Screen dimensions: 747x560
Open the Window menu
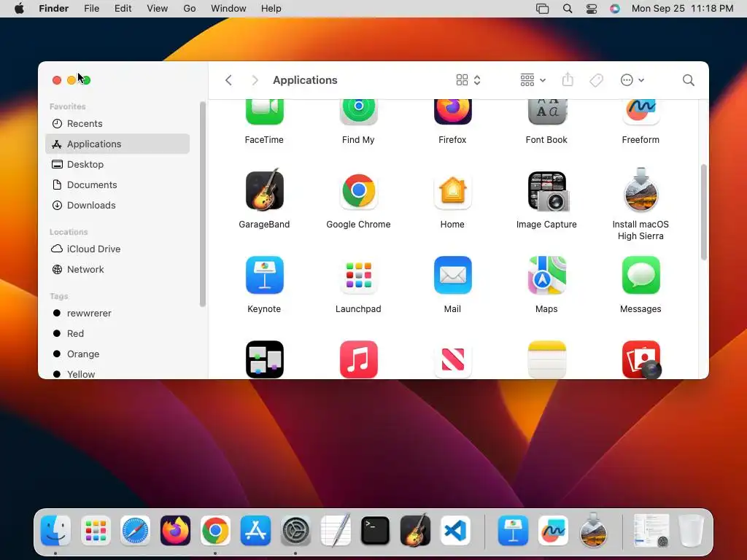tap(228, 9)
